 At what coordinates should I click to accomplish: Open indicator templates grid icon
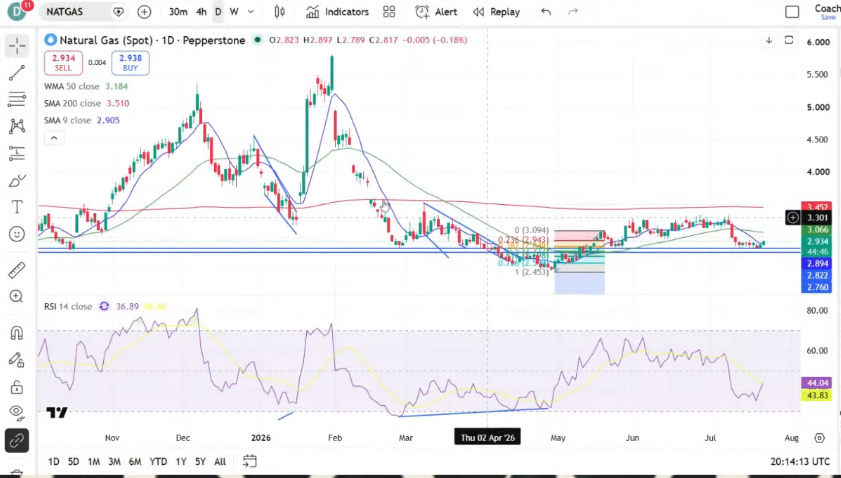389,12
